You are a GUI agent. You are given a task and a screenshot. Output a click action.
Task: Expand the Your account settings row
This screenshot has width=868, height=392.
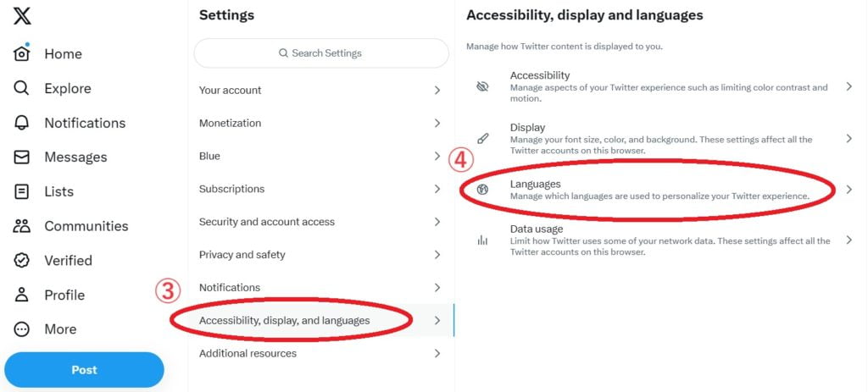tap(320, 90)
